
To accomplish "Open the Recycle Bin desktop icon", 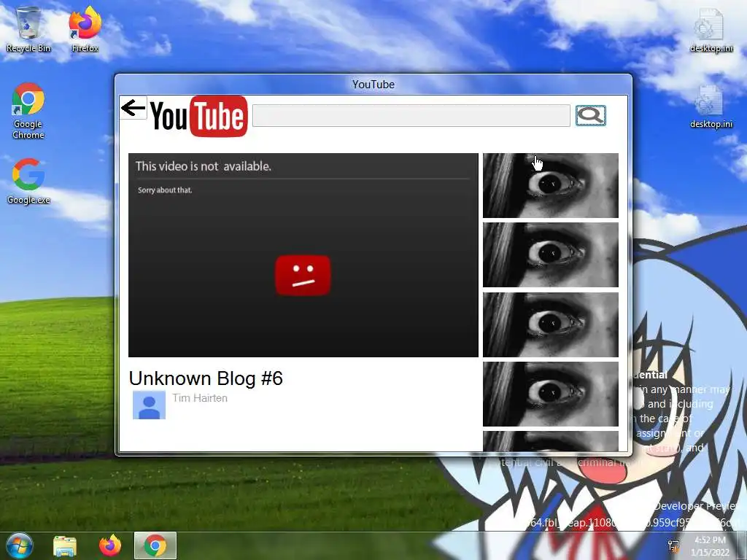I will [x=28, y=30].
